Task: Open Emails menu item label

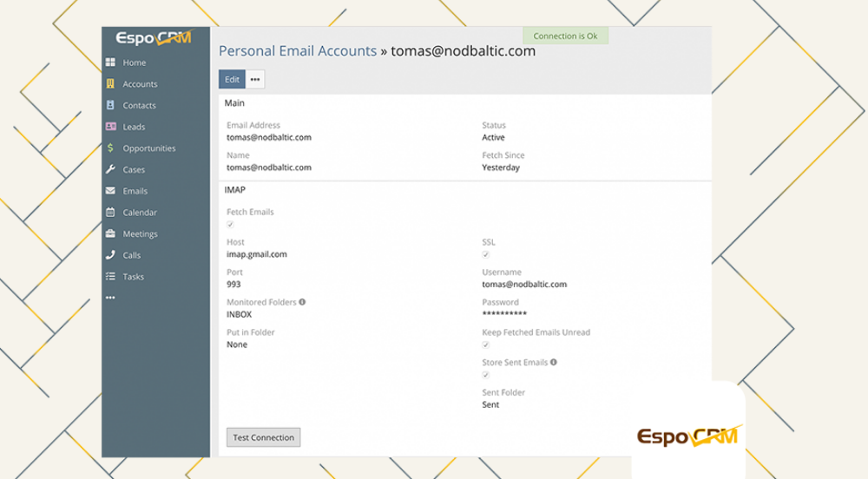Action: (x=135, y=191)
